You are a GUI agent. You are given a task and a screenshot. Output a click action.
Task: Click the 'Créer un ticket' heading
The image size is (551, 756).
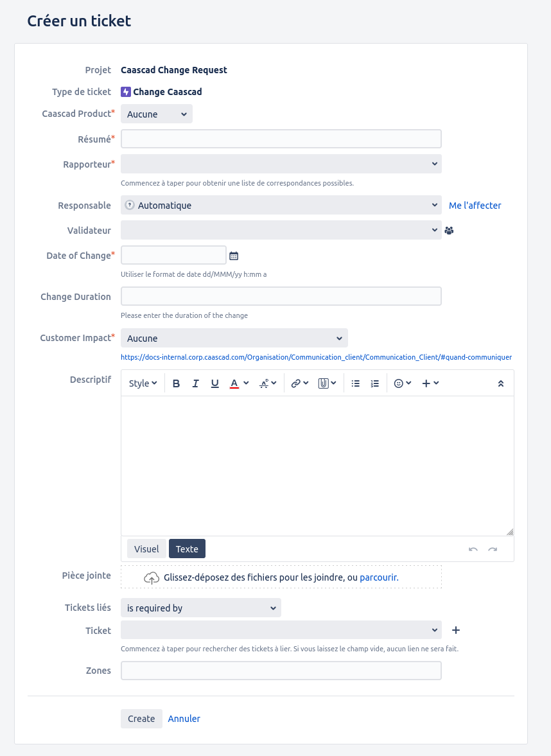[79, 21]
